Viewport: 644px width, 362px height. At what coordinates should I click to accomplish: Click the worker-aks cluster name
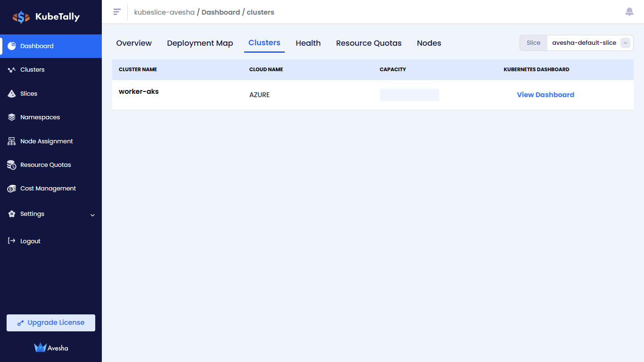(x=139, y=91)
